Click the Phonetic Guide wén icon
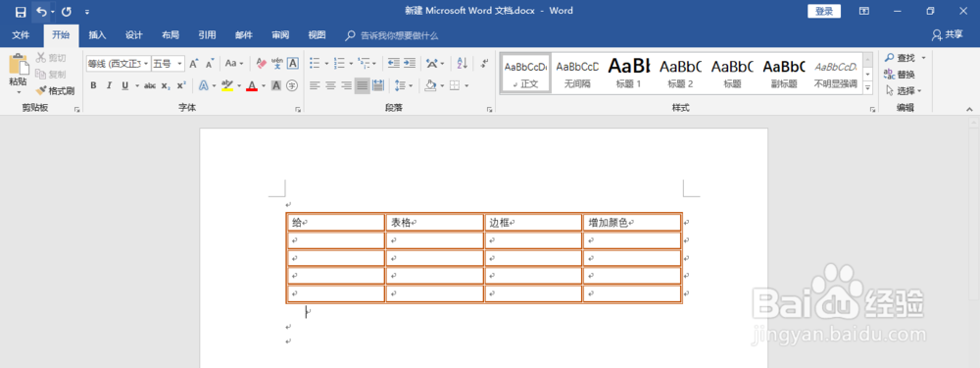The width and height of the screenshot is (980, 368). pyautogui.click(x=277, y=63)
